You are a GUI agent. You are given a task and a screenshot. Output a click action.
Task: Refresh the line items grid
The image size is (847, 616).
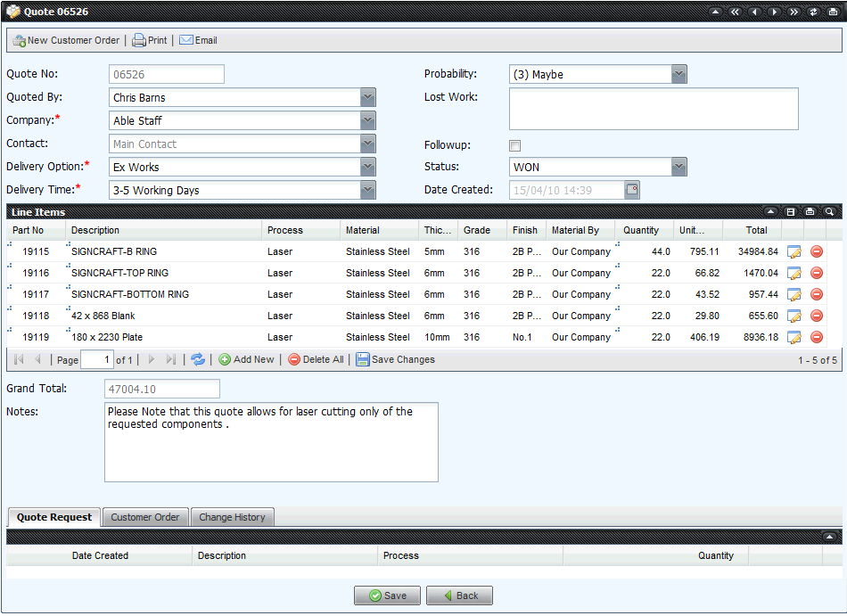[x=198, y=359]
